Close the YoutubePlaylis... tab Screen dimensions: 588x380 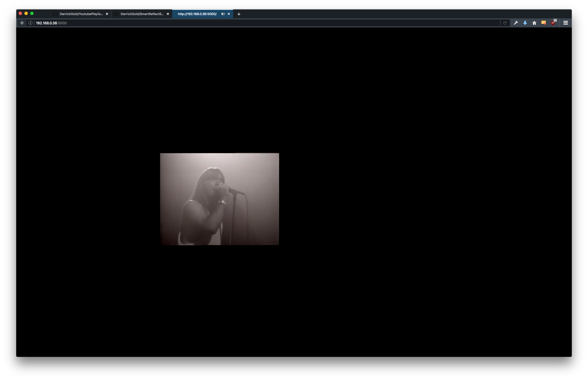(107, 14)
